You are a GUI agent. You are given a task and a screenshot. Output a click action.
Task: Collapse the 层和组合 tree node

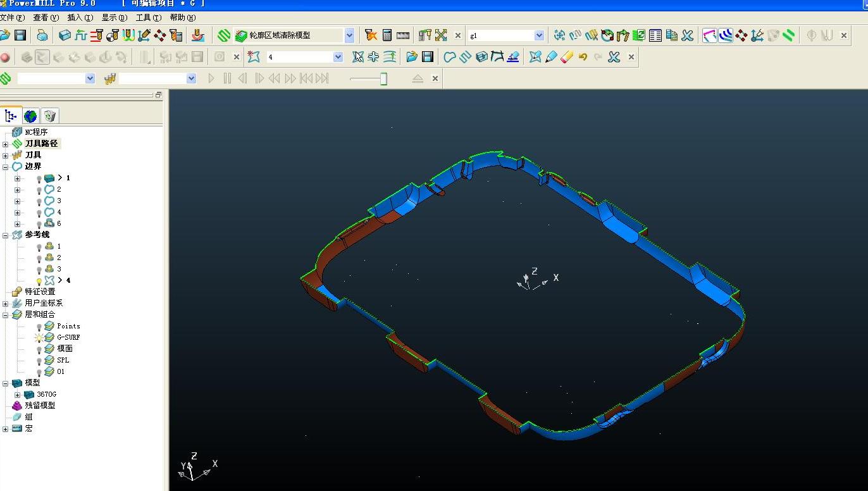coord(6,314)
